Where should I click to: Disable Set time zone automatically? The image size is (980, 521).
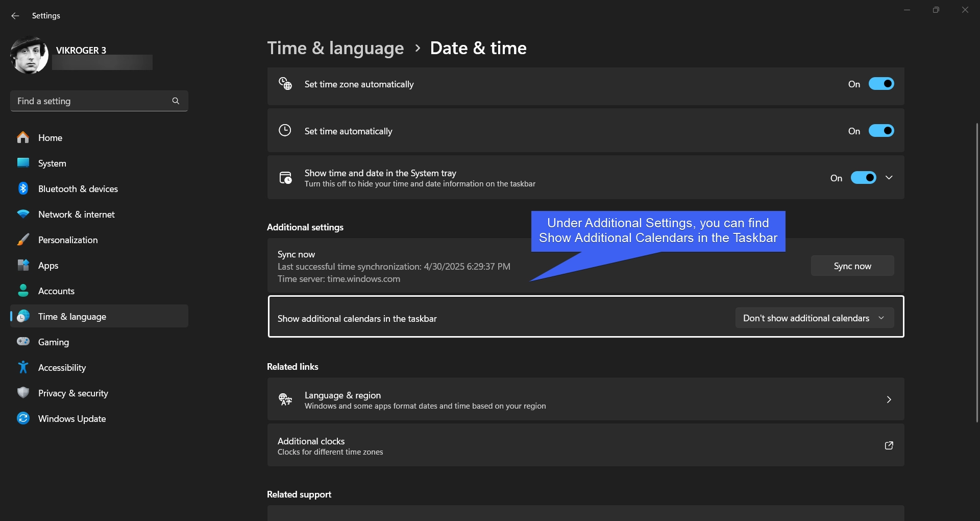881,83
